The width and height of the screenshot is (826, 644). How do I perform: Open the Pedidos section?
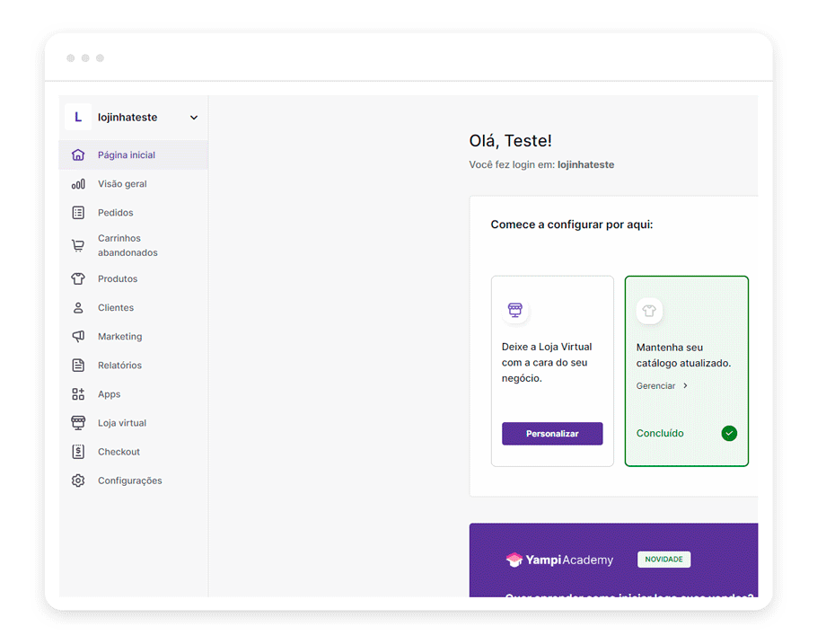coord(133,213)
